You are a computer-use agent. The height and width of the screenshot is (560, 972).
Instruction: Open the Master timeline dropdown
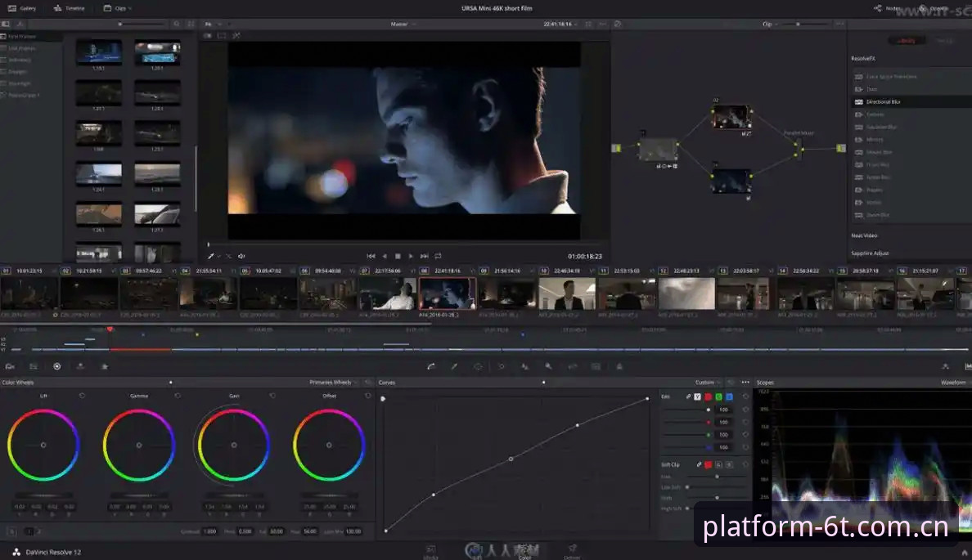(x=403, y=24)
